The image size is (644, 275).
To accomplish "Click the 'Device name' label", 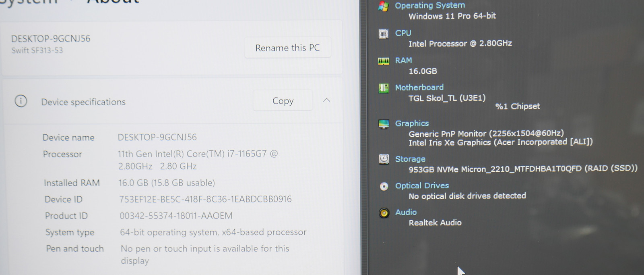I will (x=68, y=137).
